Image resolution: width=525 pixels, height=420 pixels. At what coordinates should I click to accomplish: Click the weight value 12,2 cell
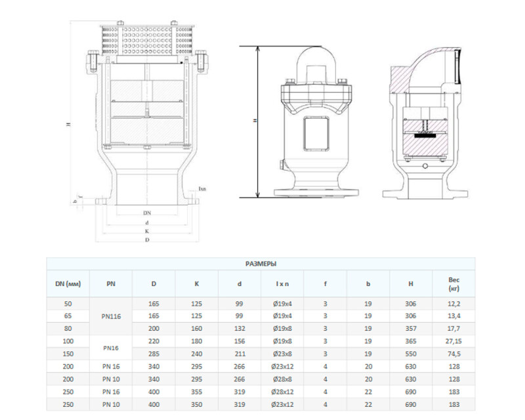click(453, 304)
